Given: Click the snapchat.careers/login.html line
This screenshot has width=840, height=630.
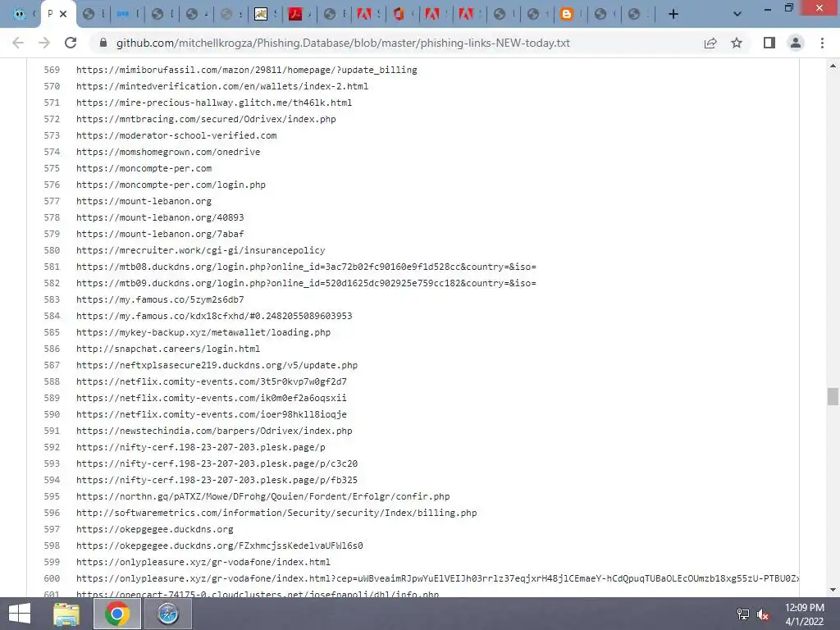Looking at the screenshot, I should click(168, 349).
